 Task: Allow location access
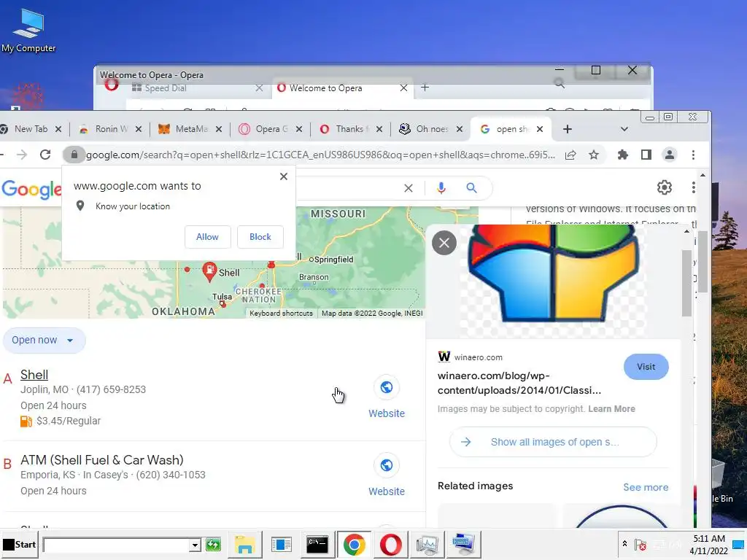[207, 237]
